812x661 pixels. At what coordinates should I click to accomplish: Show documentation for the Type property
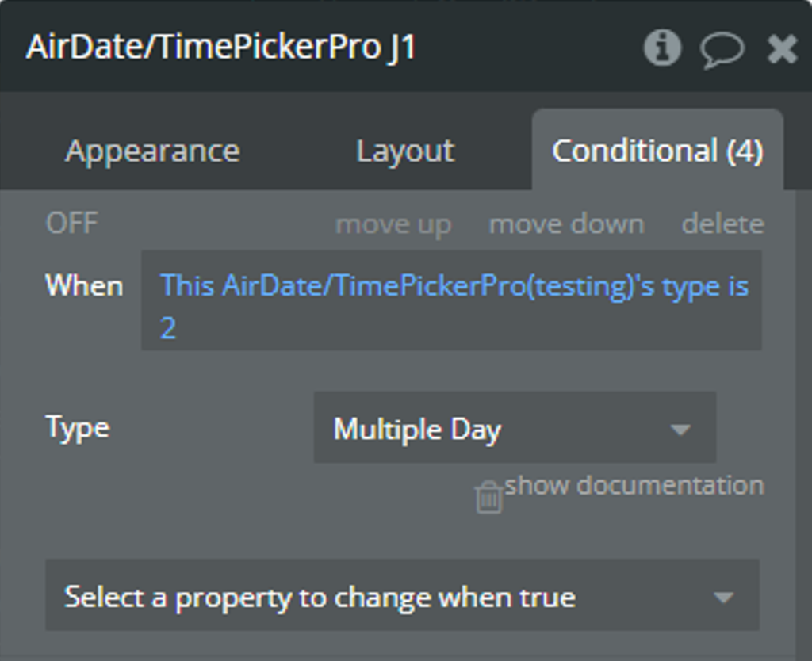tap(634, 485)
